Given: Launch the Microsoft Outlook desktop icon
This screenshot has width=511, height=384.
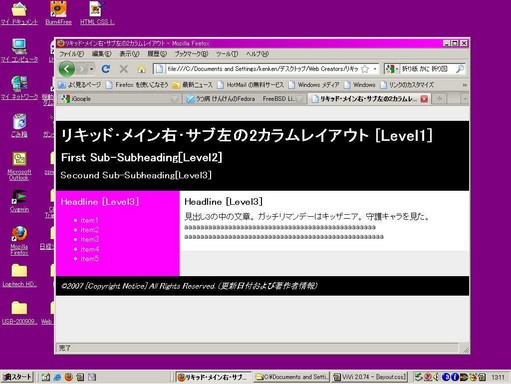Looking at the screenshot, I should (19, 166).
